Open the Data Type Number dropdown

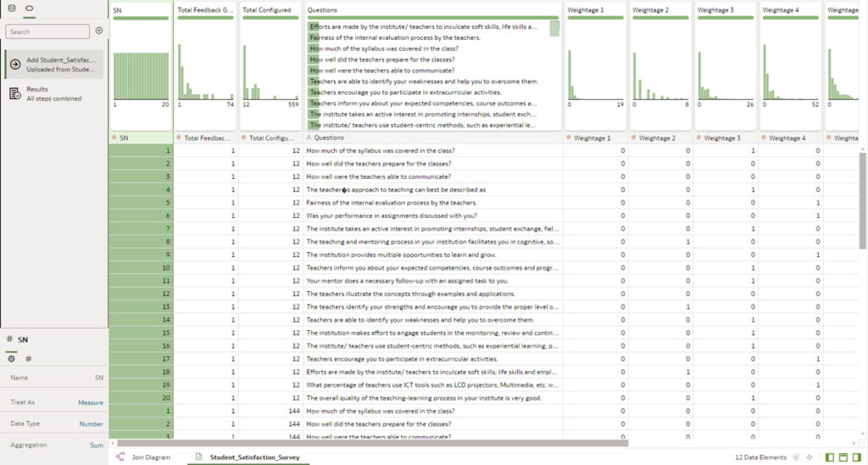pyautogui.click(x=91, y=423)
